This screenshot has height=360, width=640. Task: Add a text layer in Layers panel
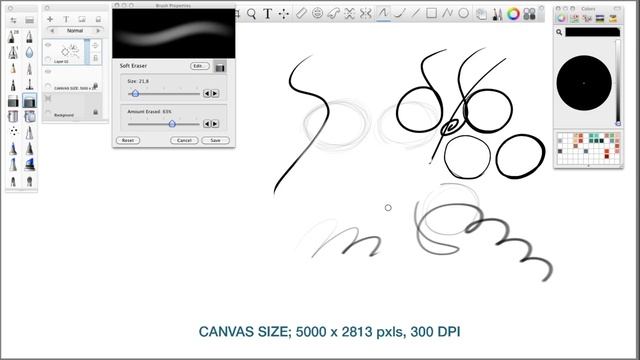[66, 19]
